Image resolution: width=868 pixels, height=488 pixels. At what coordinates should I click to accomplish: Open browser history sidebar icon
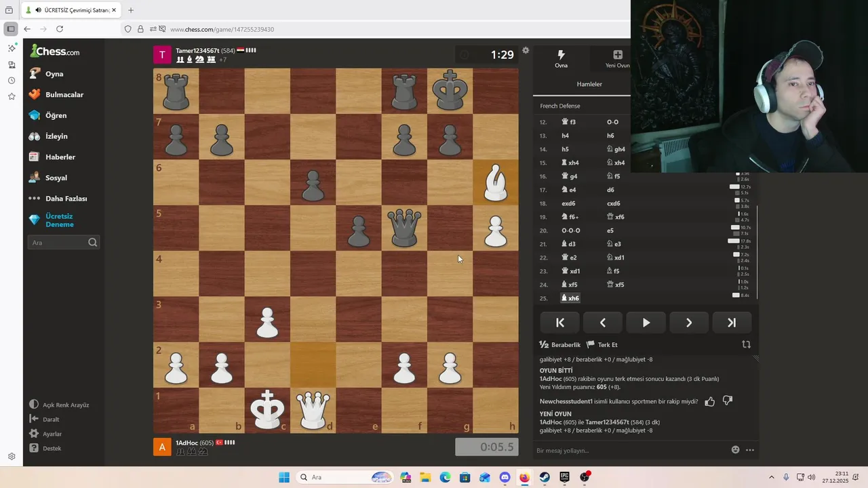12,81
